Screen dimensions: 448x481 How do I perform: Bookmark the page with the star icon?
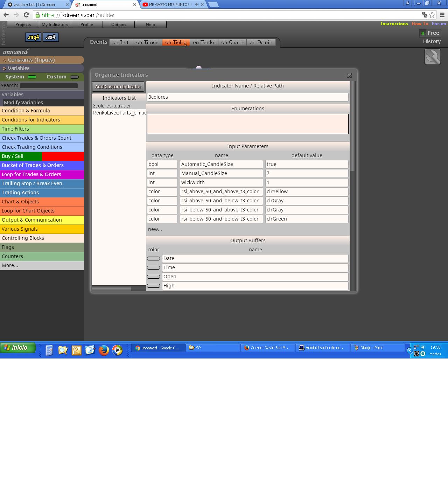(432, 15)
